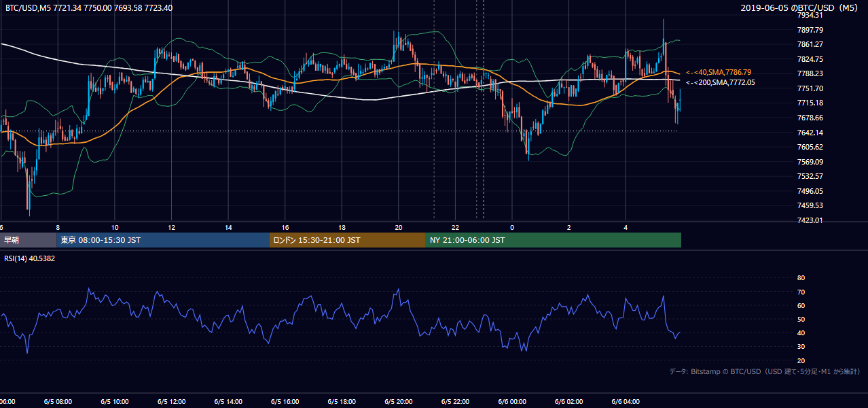The image size is (868, 408).
Task: Click the 7642.14 price axis label
Action: (811, 133)
